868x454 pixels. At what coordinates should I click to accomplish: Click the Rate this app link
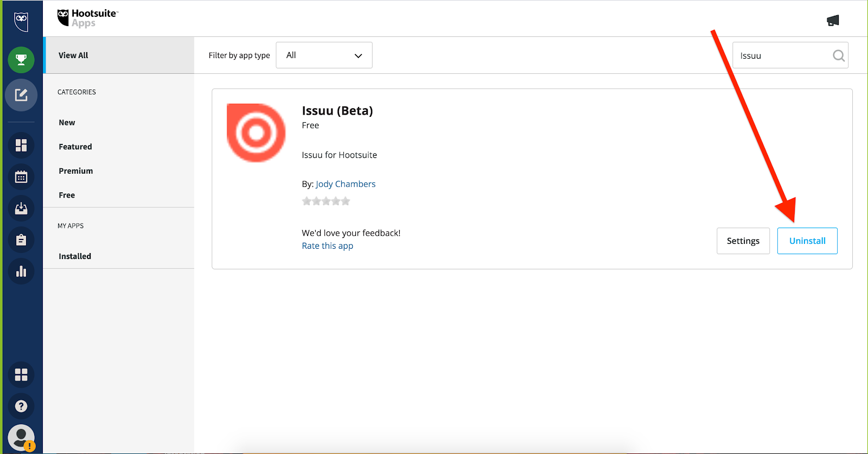[328, 246]
